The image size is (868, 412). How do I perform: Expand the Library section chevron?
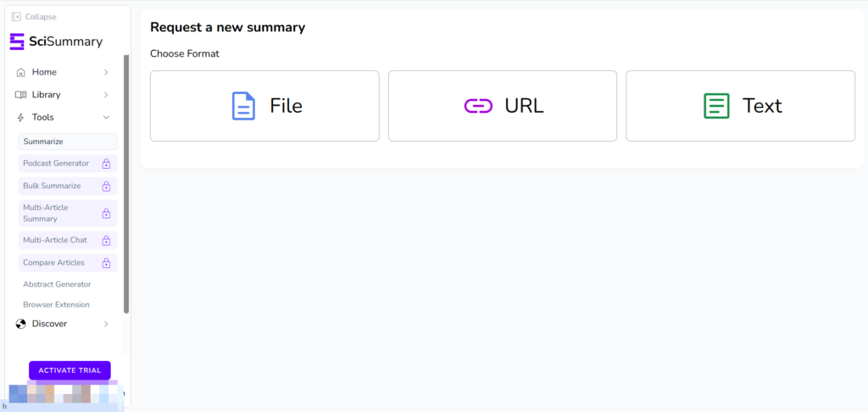pos(106,95)
